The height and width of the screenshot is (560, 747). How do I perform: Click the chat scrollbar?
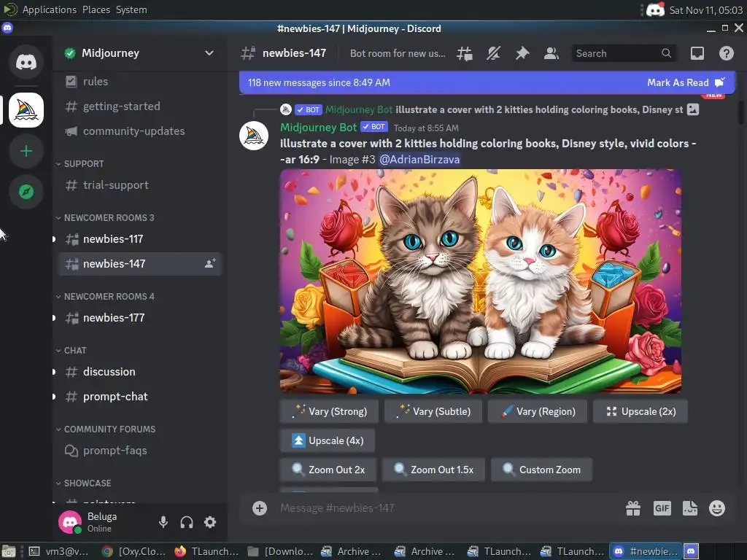click(x=740, y=112)
